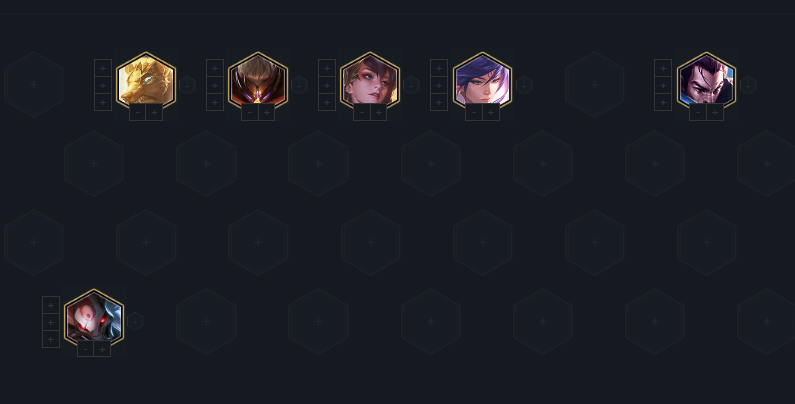Select the dark-haired scarred male champion portrait
The image size is (795, 404).
coord(706,81)
